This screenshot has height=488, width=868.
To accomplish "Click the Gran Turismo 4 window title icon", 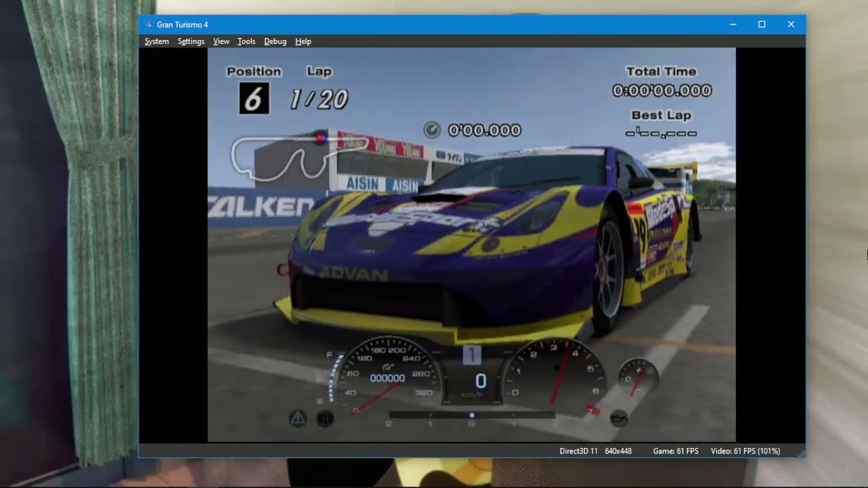I will (x=149, y=24).
